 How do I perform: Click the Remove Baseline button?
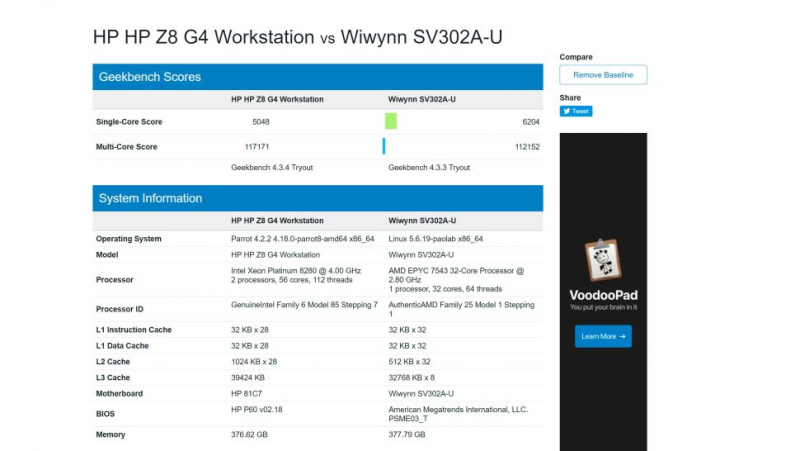point(603,74)
